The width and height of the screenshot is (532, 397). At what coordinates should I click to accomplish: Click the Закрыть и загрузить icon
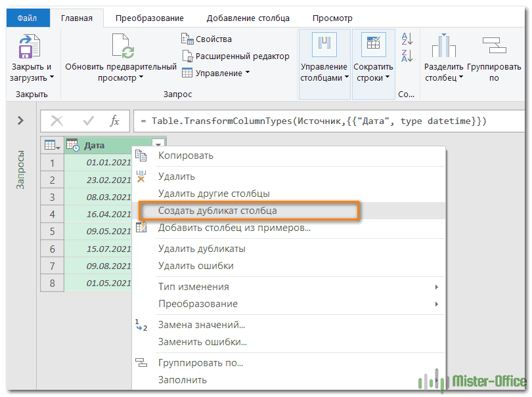click(30, 47)
